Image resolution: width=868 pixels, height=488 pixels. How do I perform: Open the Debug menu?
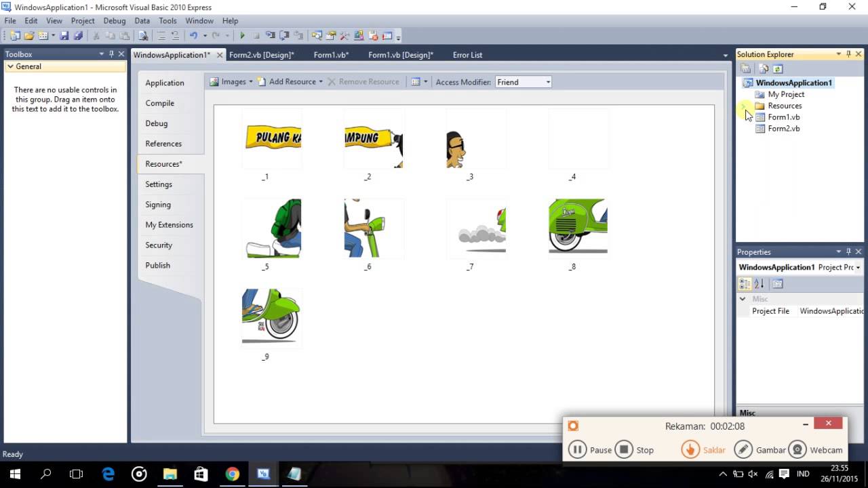tap(115, 21)
